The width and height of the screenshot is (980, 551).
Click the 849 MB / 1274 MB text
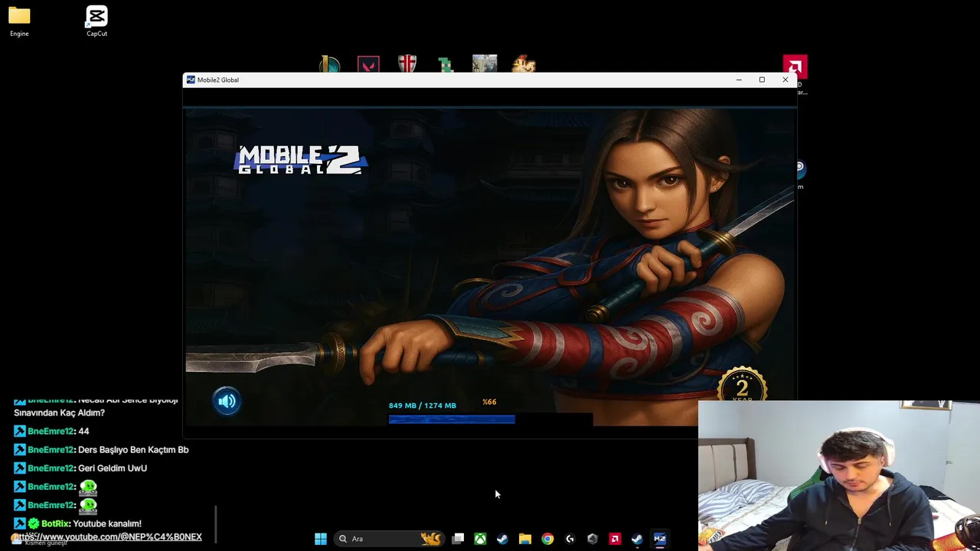422,406
